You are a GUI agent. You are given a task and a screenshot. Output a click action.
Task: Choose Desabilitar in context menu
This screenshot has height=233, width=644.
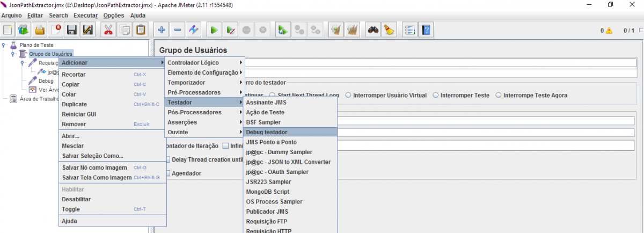113,199
